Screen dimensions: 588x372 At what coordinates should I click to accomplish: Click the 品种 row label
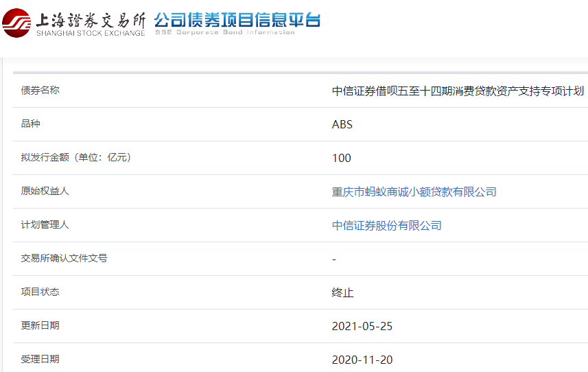(31, 124)
